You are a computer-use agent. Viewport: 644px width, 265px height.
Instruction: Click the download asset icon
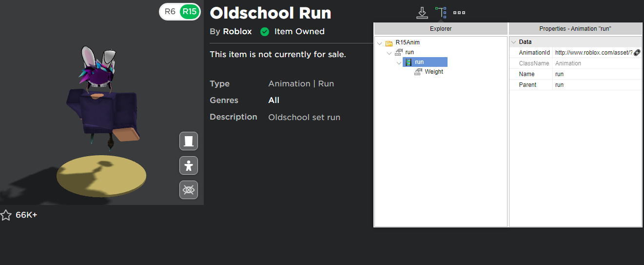[x=422, y=13]
